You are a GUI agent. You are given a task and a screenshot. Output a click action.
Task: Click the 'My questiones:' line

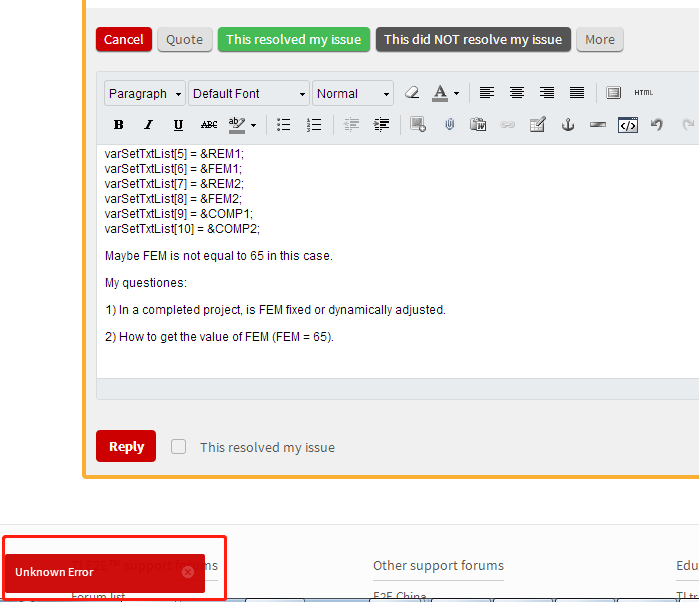pos(146,283)
